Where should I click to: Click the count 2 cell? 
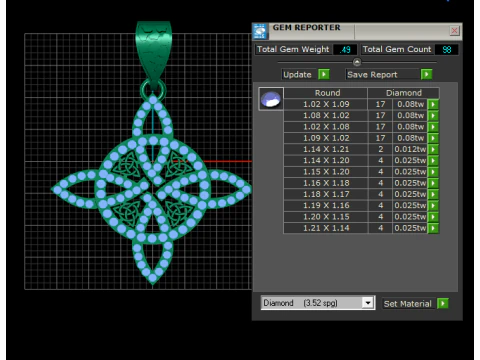(380, 149)
